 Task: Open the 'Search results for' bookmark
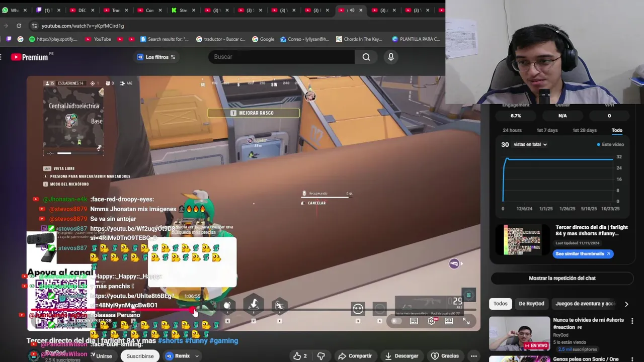pyautogui.click(x=164, y=39)
